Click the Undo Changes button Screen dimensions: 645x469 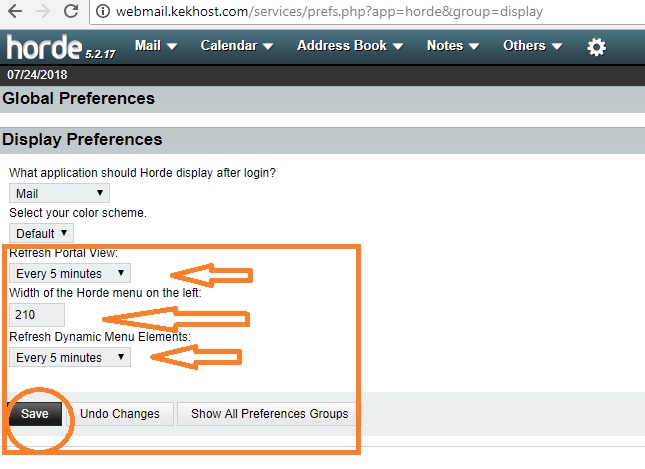(x=120, y=414)
